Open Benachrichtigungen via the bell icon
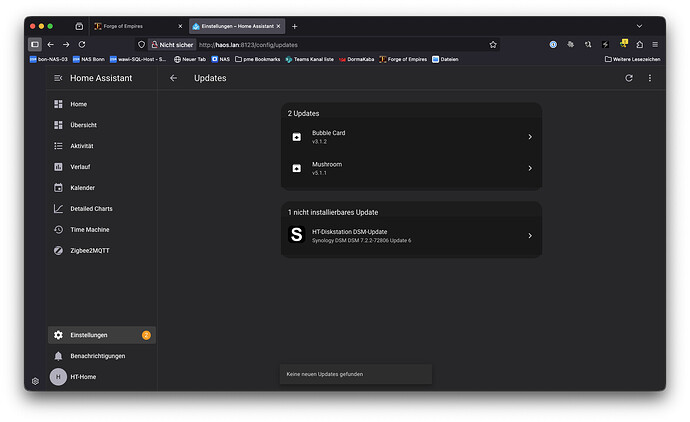 58,356
